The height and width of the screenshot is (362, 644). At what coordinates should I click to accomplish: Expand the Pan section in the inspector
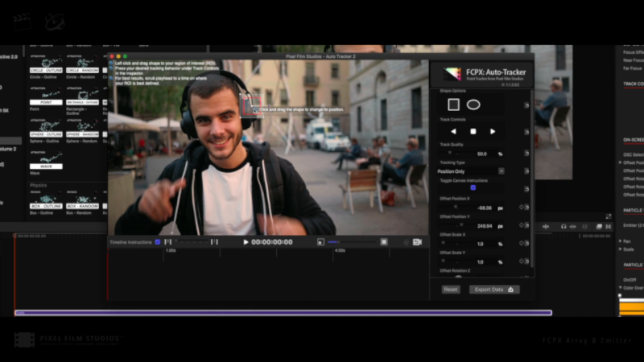pos(620,241)
